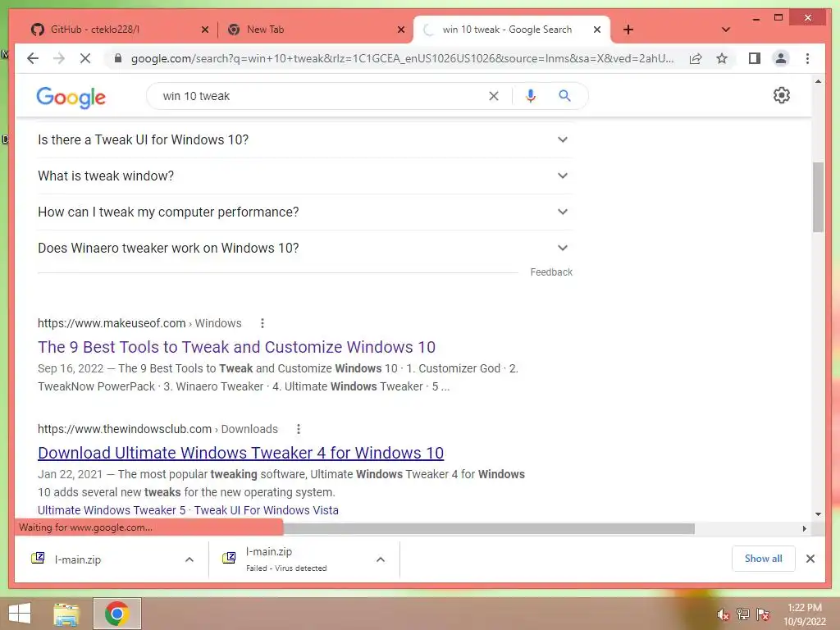Close the GitHub tab
840x630 pixels.
[x=204, y=30]
